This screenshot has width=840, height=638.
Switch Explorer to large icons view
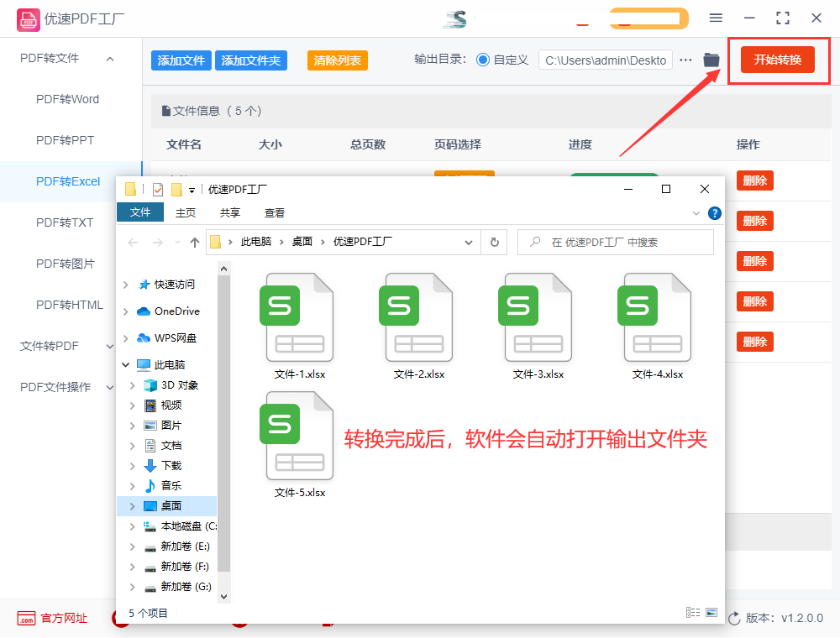[711, 612]
